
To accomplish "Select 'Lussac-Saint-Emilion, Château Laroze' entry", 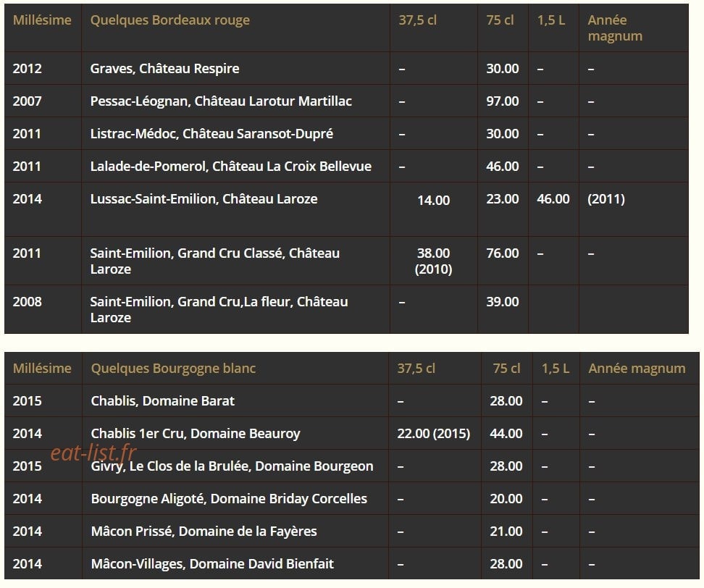I will click(x=204, y=199).
